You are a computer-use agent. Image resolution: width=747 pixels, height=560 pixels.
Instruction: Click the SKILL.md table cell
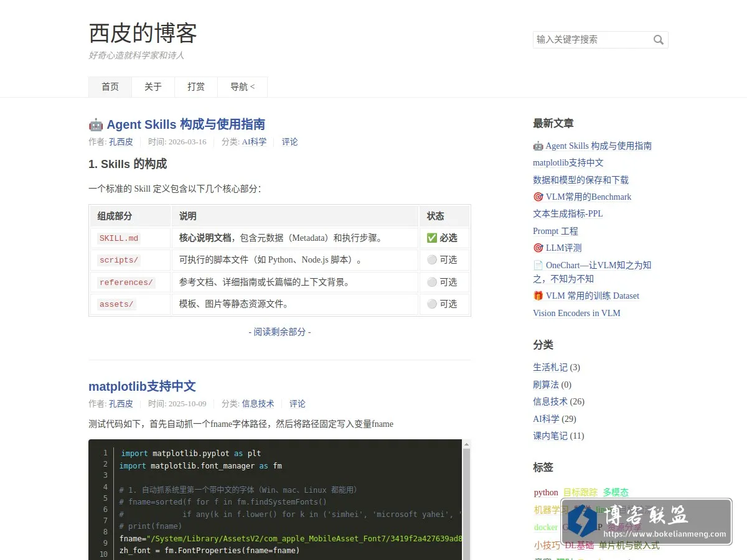131,238
